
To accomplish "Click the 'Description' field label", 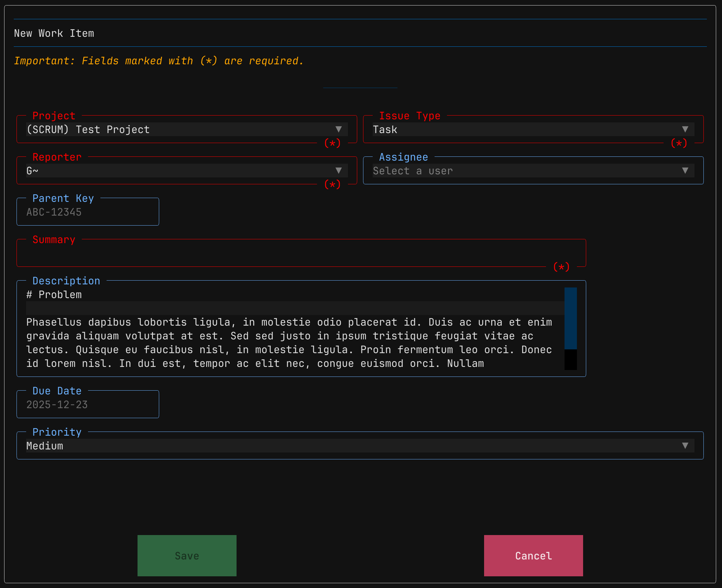I will (x=66, y=281).
